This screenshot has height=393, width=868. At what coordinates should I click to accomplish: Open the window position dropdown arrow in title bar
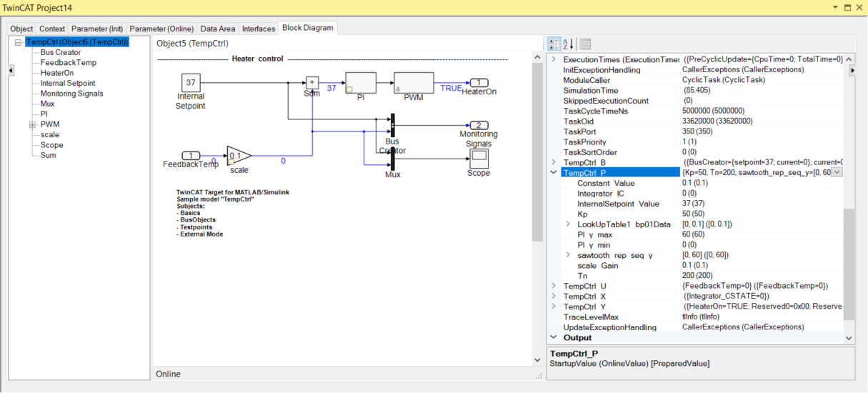pyautogui.click(x=836, y=7)
